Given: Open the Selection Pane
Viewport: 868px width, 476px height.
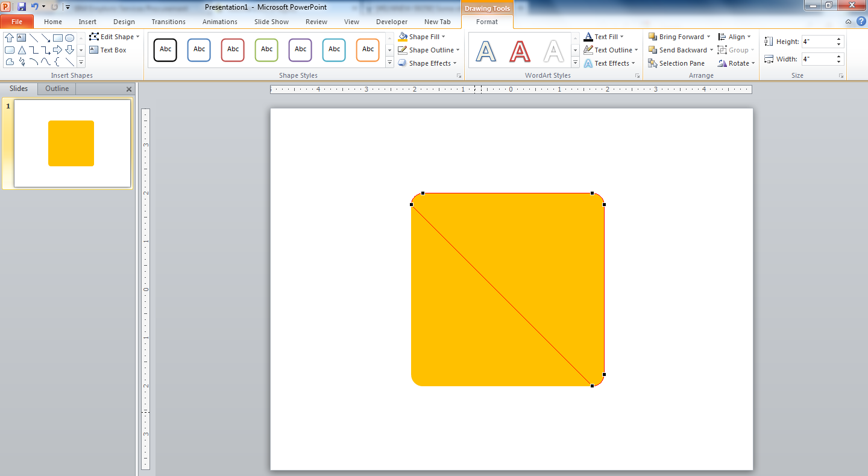Looking at the screenshot, I should pos(676,63).
